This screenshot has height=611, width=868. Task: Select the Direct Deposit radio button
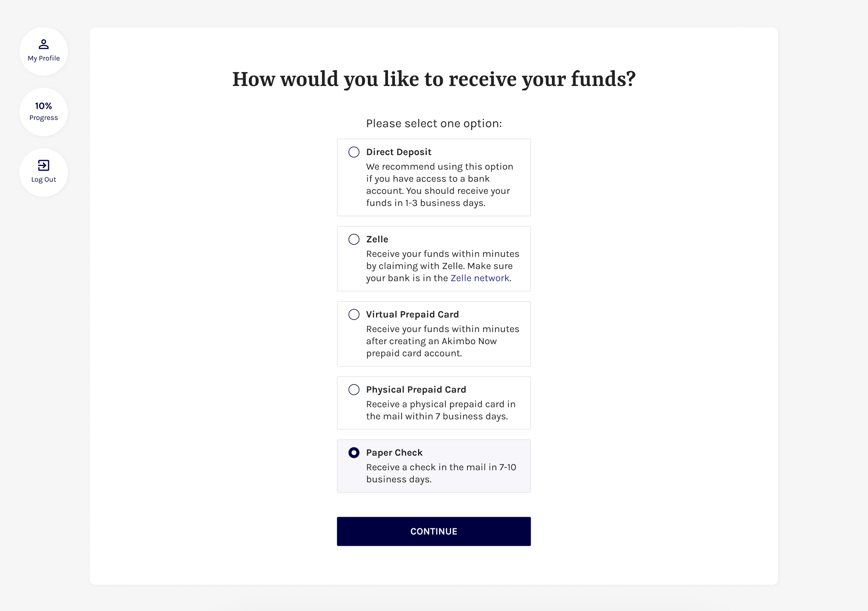tap(354, 152)
